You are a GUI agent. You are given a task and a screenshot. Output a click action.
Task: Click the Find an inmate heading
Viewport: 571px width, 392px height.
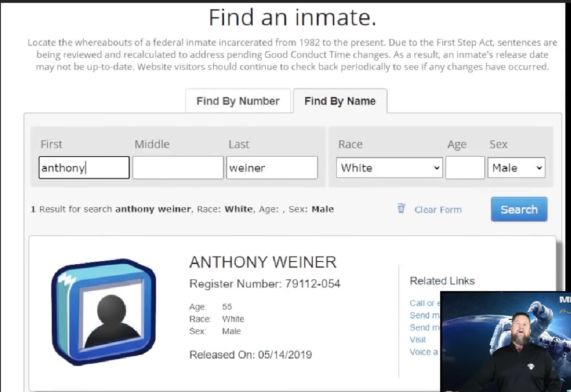pyautogui.click(x=292, y=17)
